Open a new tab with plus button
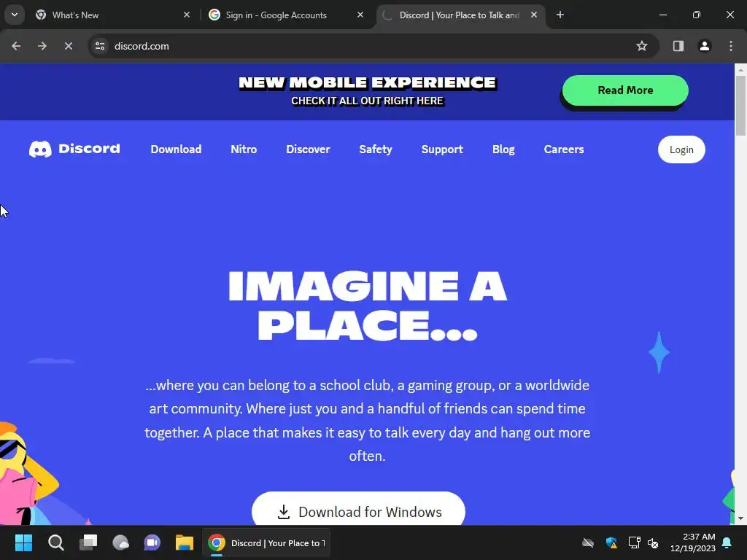 coord(560,15)
